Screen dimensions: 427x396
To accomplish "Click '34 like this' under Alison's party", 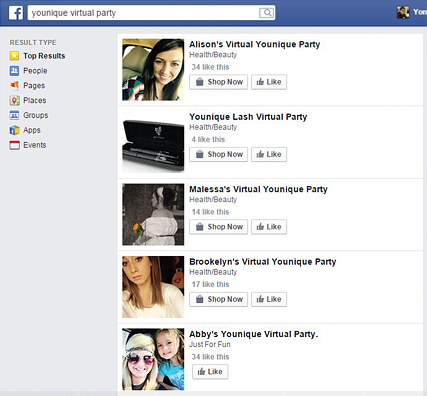I will coord(210,67).
